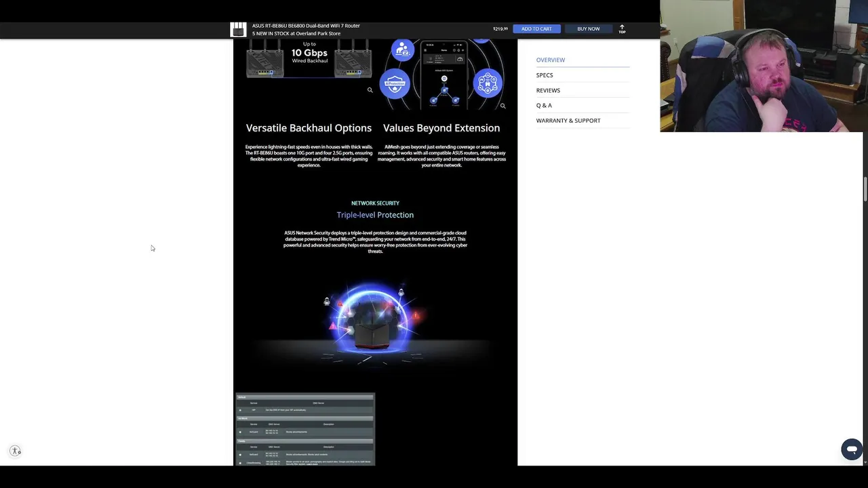Click the smartphone AiMesh app image

[444, 73]
